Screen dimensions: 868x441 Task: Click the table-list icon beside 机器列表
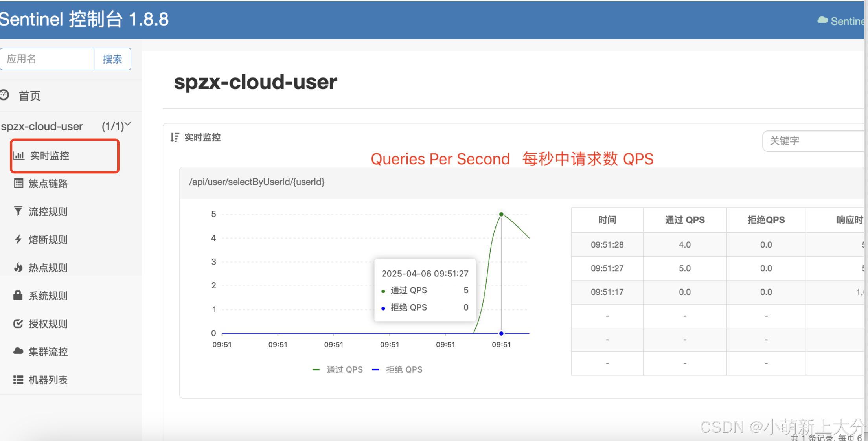click(x=18, y=380)
